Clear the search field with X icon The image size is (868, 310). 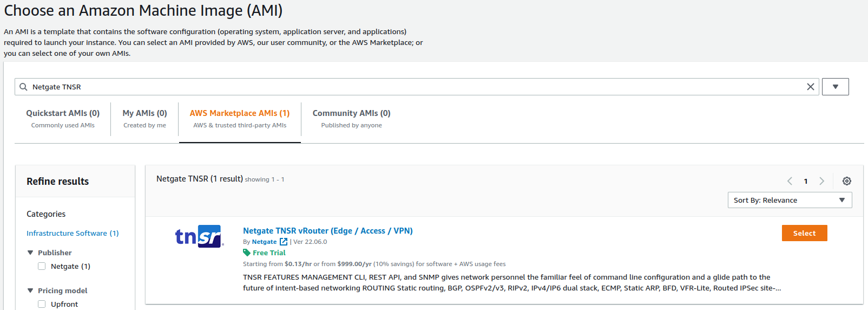(x=810, y=87)
